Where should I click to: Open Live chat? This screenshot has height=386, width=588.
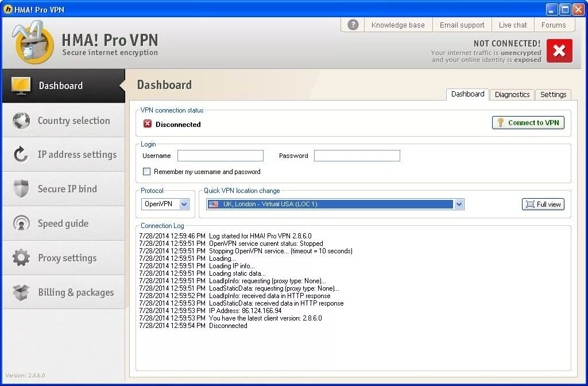click(513, 25)
